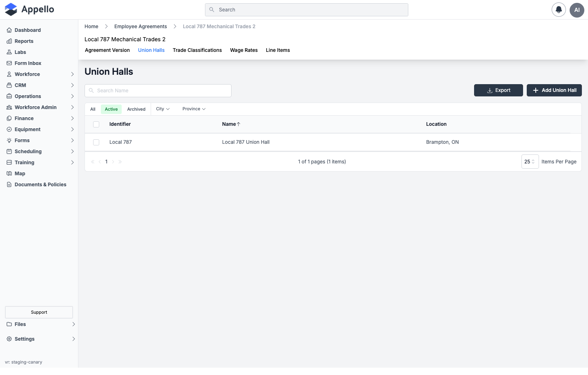This screenshot has width=588, height=375.
Task: Open Reports via its chart icon
Action: [x=9, y=41]
